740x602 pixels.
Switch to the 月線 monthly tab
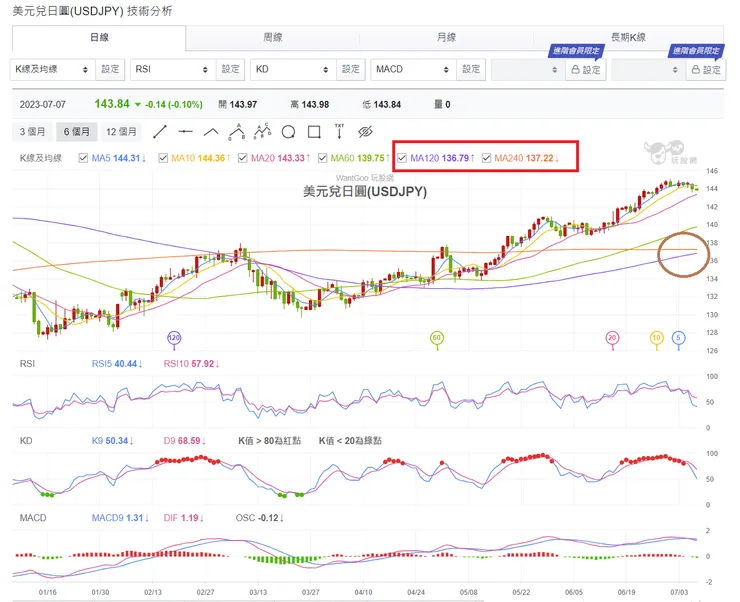point(446,37)
